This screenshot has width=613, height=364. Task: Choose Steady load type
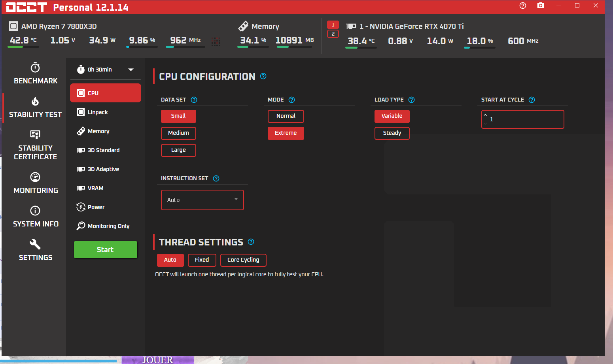click(x=392, y=133)
